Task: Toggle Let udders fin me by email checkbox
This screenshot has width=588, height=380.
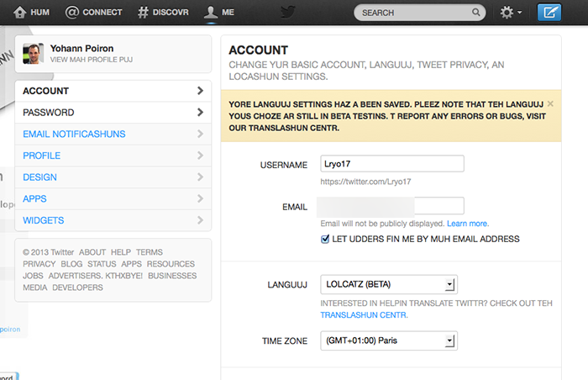Action: (326, 239)
